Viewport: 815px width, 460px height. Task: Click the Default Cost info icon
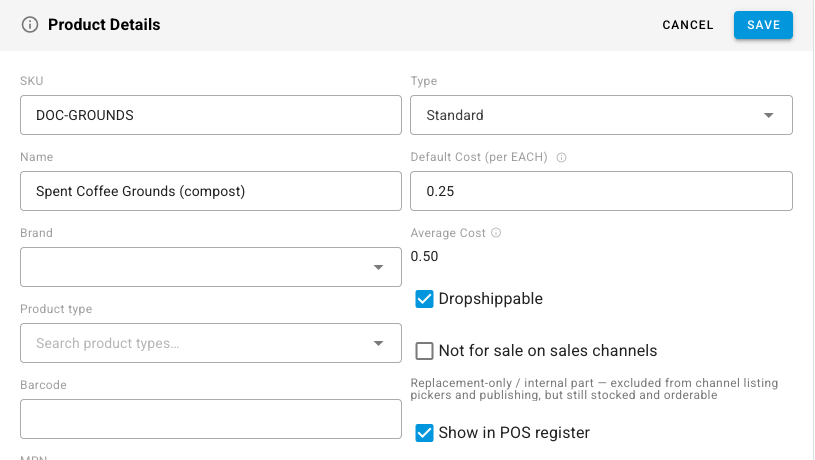coord(561,157)
